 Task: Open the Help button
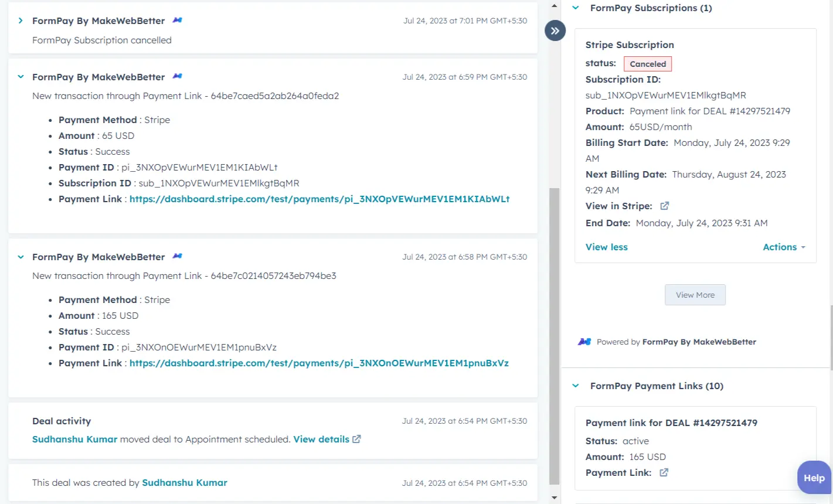814,477
